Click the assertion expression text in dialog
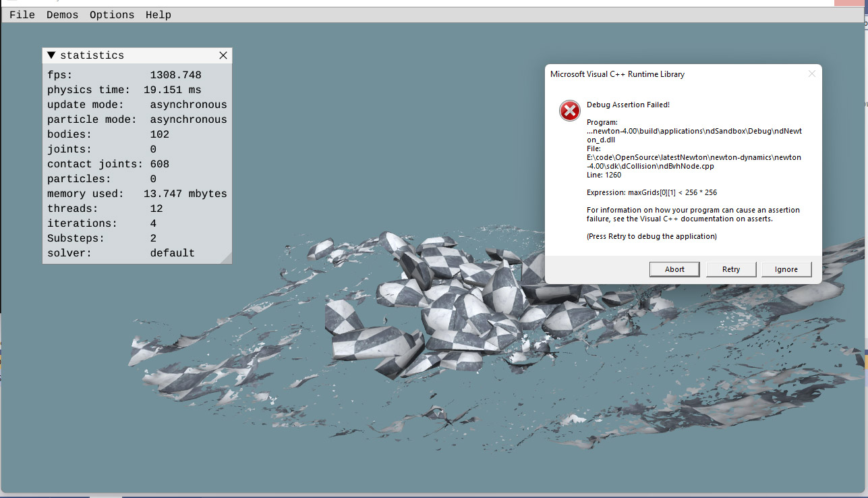 click(652, 192)
